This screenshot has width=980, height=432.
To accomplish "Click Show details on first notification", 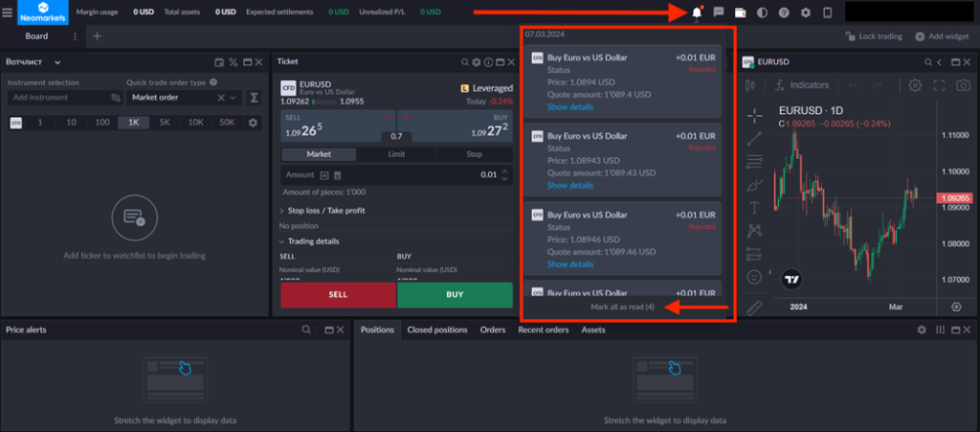I will [x=570, y=107].
